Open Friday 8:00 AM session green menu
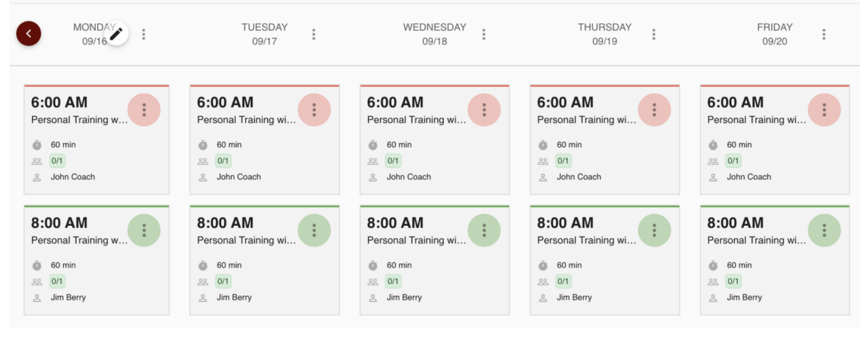 (824, 230)
